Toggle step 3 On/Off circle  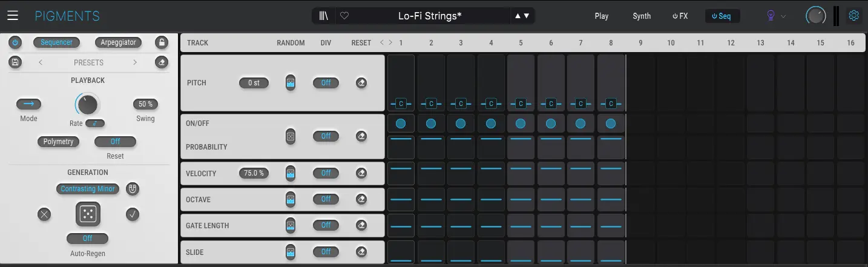(x=461, y=124)
